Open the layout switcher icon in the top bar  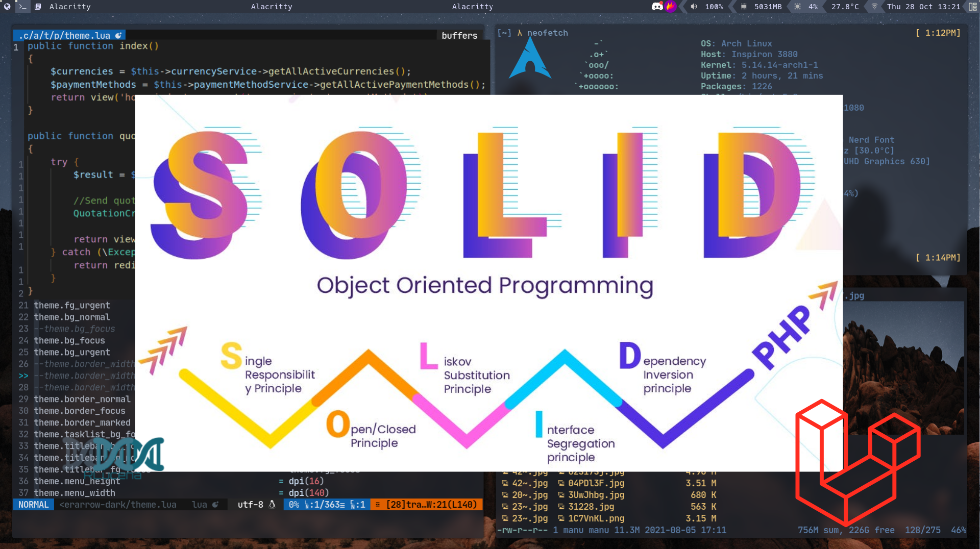click(x=973, y=7)
